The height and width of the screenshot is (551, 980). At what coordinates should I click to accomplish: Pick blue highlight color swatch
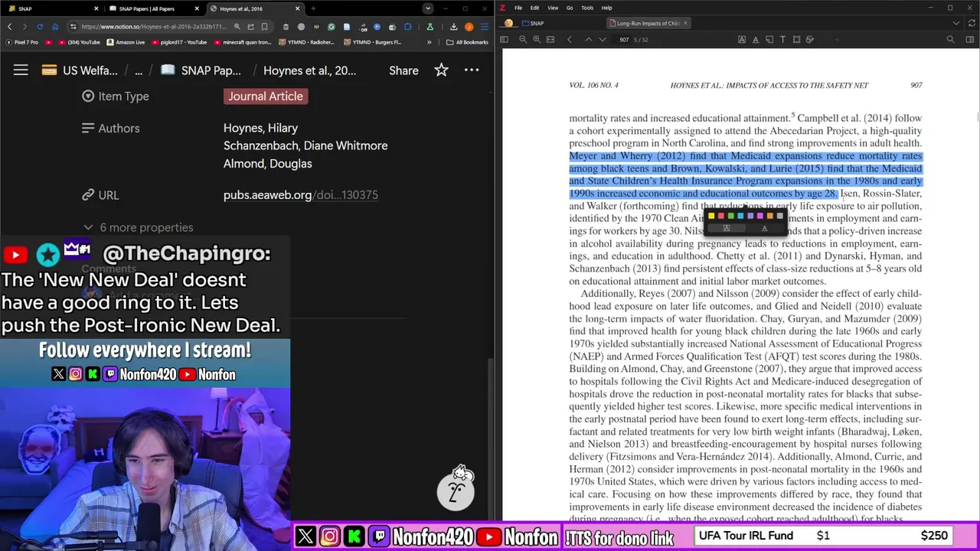(x=740, y=216)
